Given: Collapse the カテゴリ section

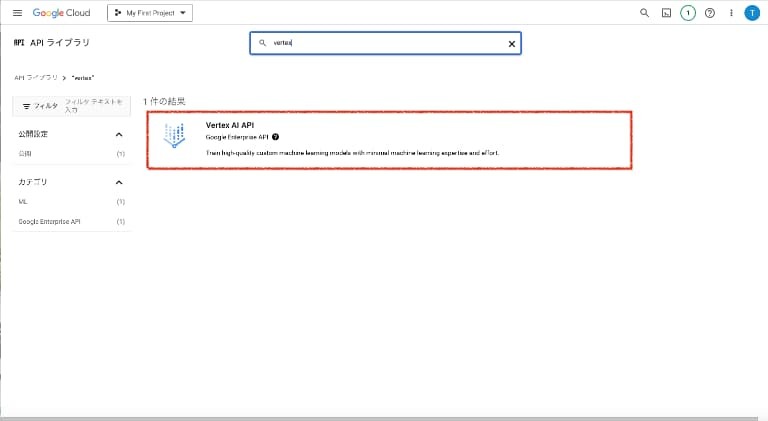Looking at the screenshot, I should [x=119, y=183].
